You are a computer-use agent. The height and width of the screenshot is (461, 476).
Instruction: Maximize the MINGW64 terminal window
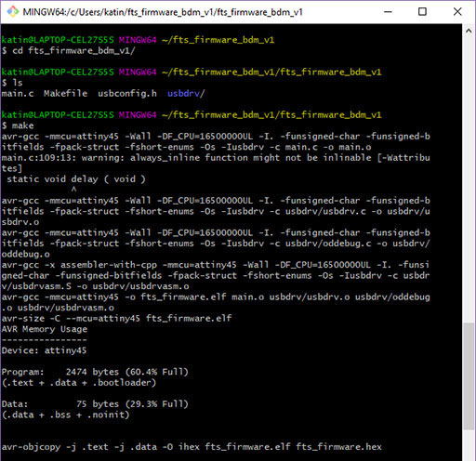[422, 12]
